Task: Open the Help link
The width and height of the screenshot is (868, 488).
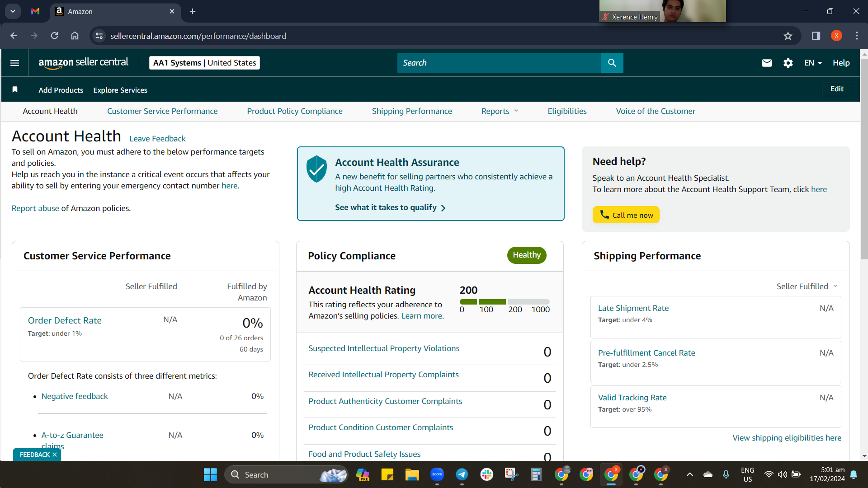Action: pos(841,63)
